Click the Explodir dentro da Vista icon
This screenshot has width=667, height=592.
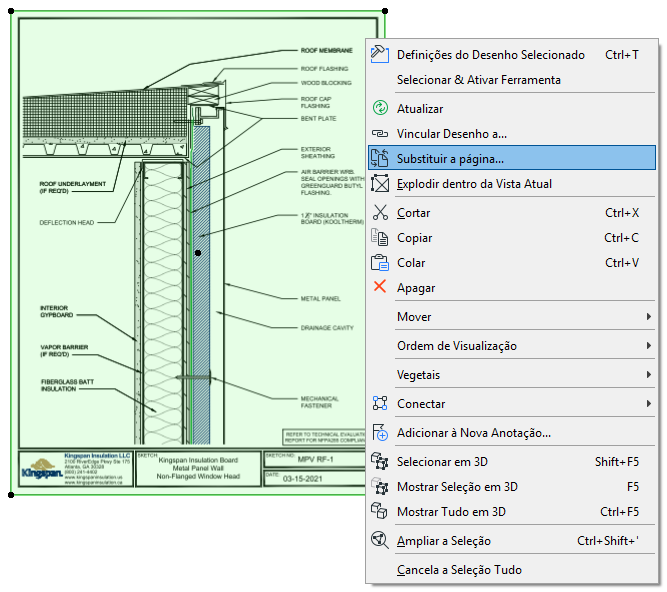click(380, 183)
